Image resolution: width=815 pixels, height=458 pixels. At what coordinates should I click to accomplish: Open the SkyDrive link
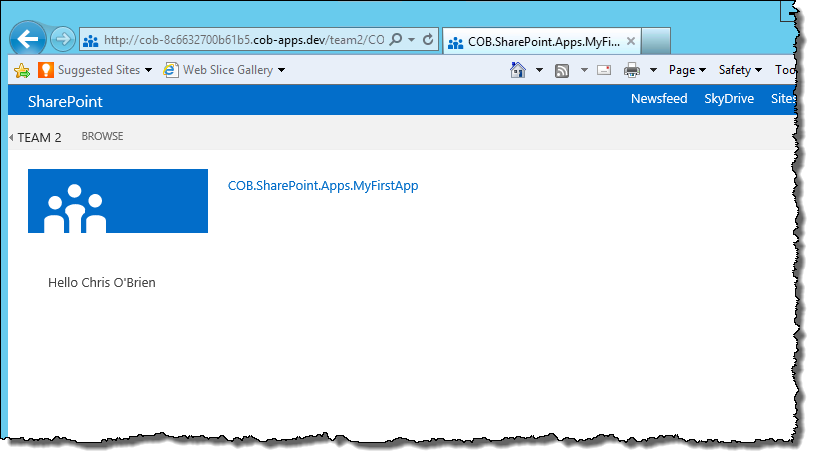coord(729,99)
